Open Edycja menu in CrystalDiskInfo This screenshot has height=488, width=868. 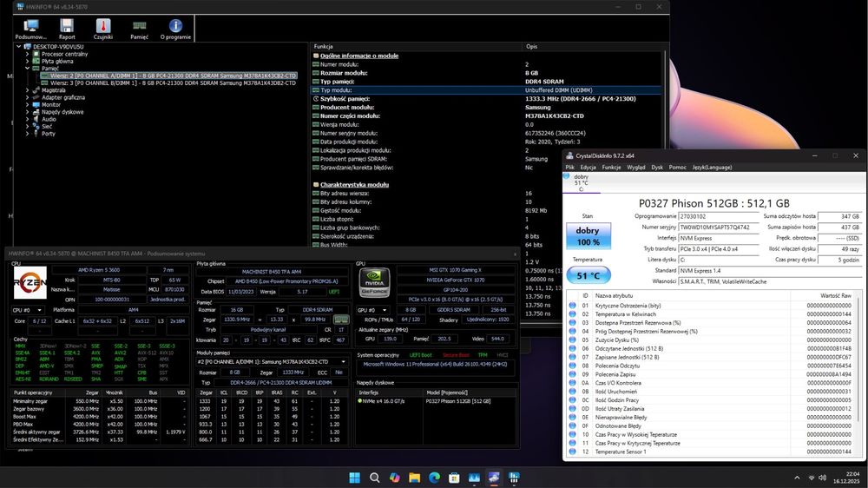[x=588, y=168]
